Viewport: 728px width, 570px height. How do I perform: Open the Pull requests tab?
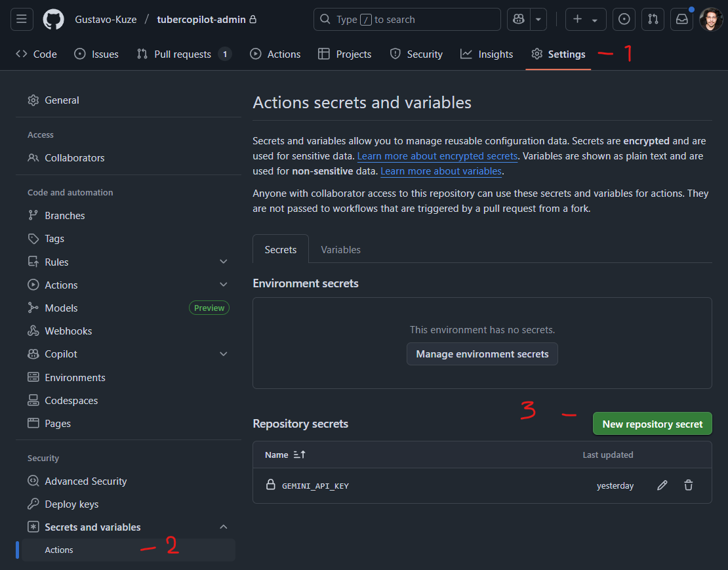184,54
